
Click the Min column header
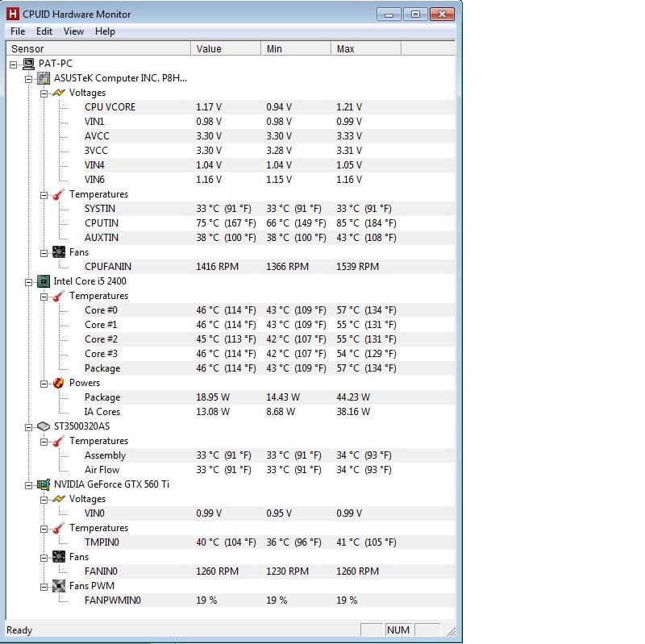(x=296, y=48)
